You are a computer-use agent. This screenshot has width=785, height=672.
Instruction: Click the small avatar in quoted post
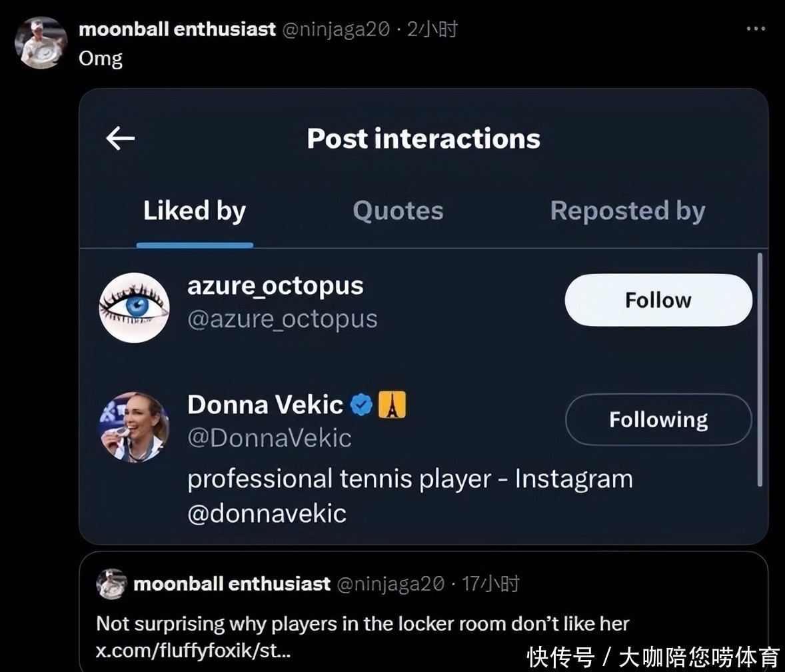tap(111, 584)
